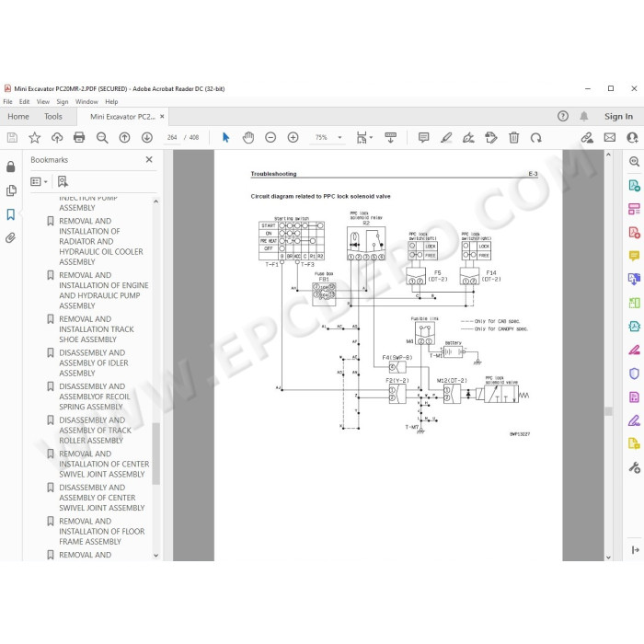This screenshot has height=644, width=644.
Task: Open Removal and Installation of Engine bookmark
Action: coord(103,290)
